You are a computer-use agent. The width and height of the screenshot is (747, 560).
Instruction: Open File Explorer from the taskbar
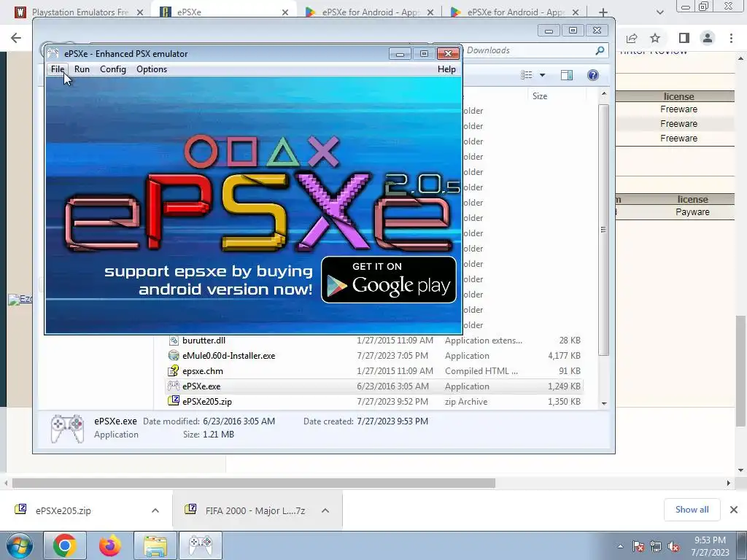[x=155, y=545]
